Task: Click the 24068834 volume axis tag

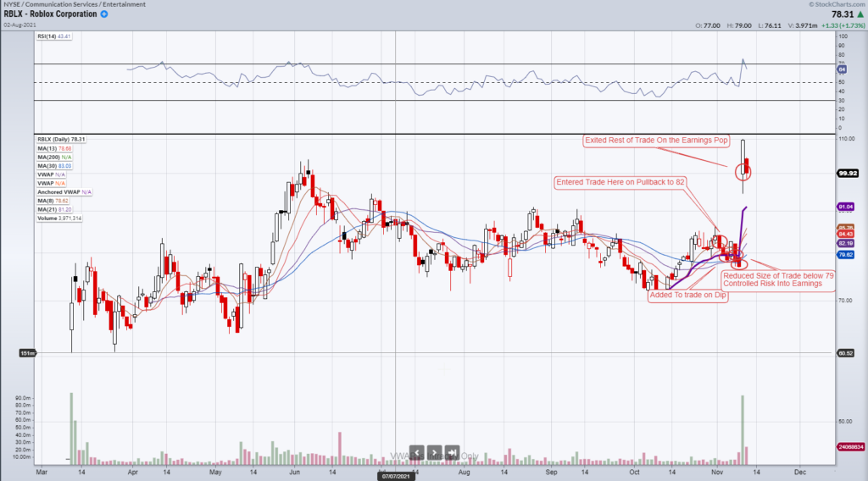Action: click(x=851, y=447)
